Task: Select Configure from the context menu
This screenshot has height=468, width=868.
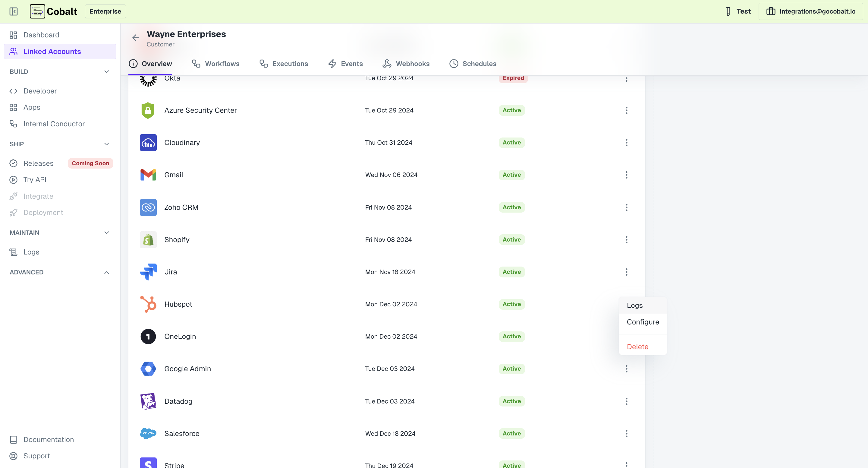Action: 642,322
